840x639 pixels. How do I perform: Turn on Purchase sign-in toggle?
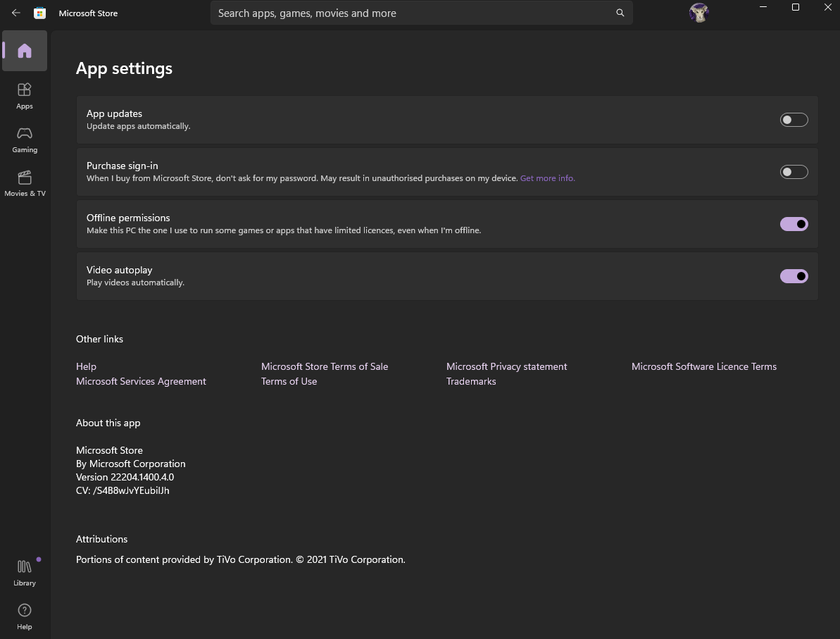tap(794, 171)
